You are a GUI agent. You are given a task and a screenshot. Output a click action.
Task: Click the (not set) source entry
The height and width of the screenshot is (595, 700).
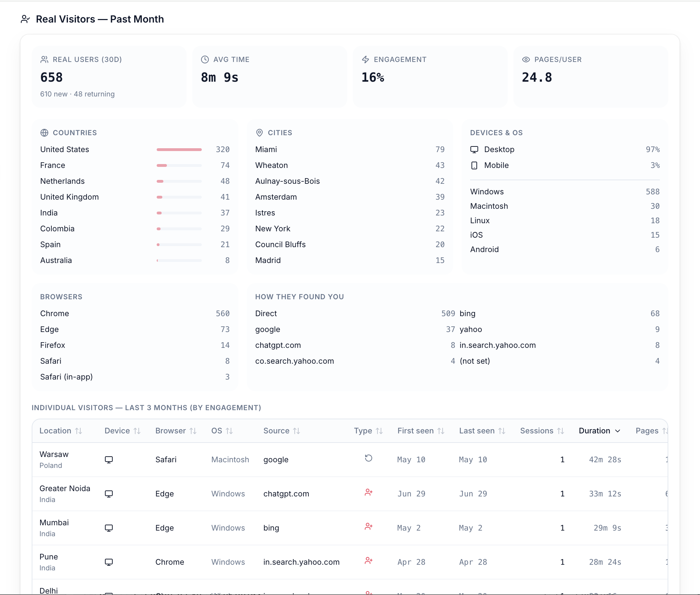coord(475,361)
